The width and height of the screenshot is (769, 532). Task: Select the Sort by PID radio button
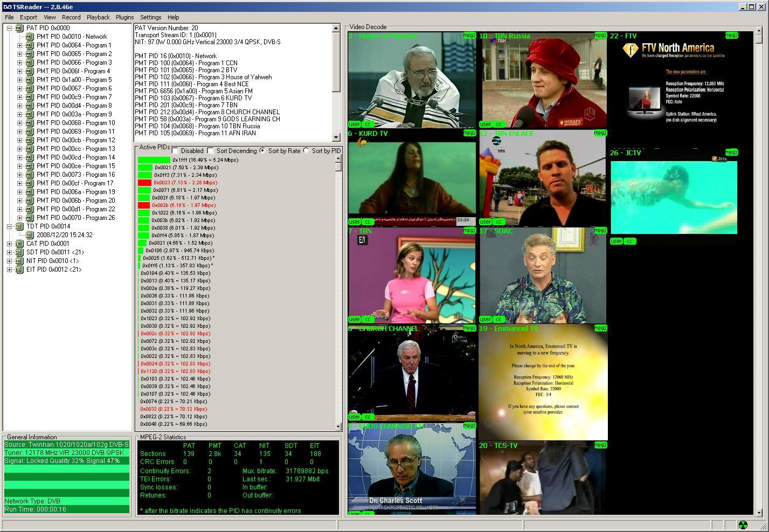(x=306, y=150)
